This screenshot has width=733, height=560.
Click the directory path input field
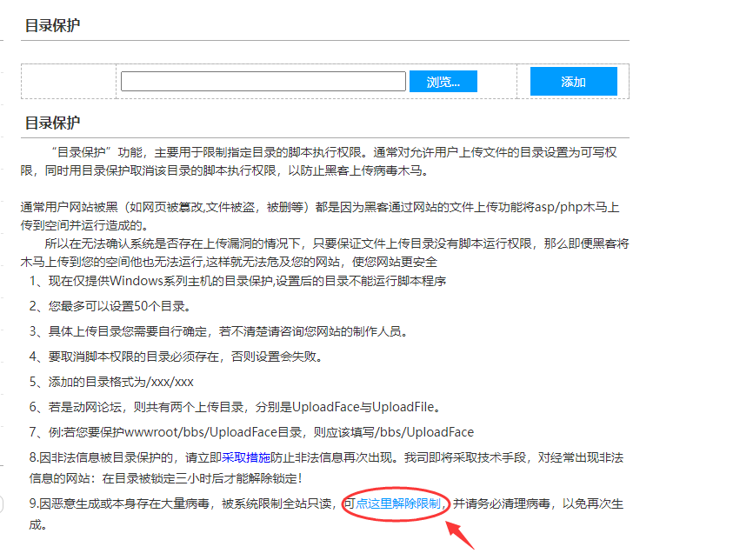263,82
